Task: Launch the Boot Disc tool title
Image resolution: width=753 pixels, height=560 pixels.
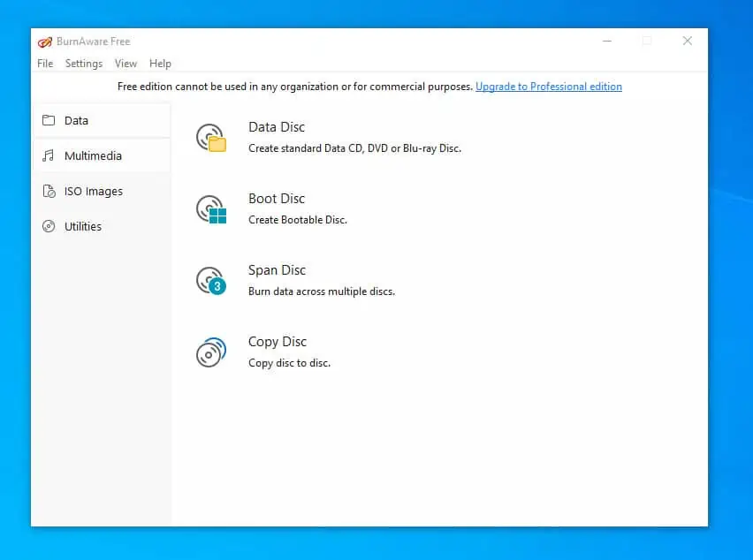Action: click(277, 198)
